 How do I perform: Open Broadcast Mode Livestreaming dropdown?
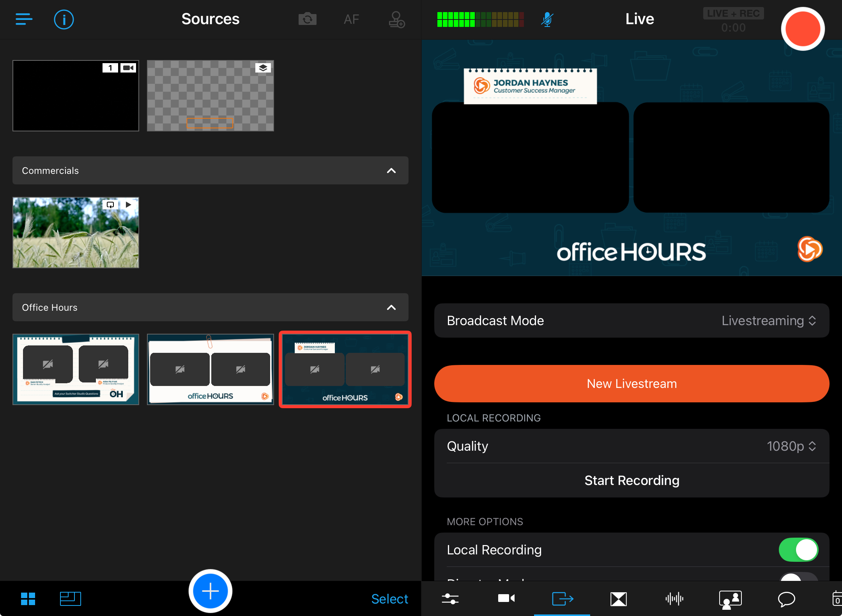tap(768, 320)
